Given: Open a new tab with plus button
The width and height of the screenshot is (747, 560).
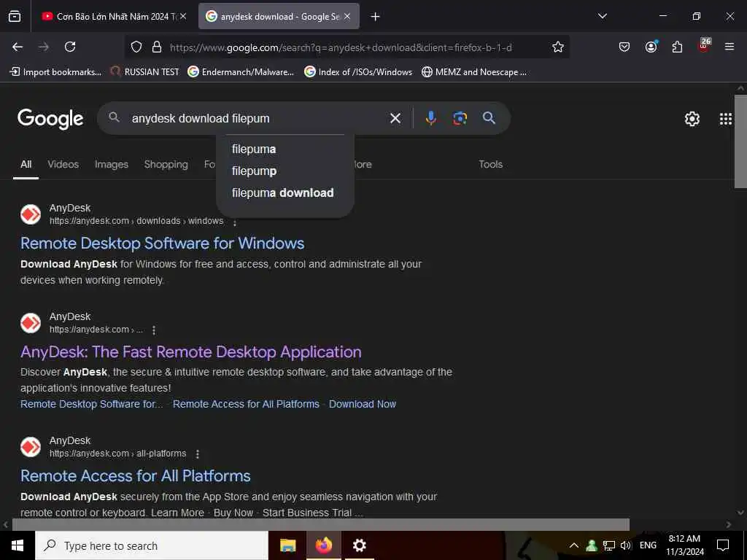Looking at the screenshot, I should tap(376, 17).
